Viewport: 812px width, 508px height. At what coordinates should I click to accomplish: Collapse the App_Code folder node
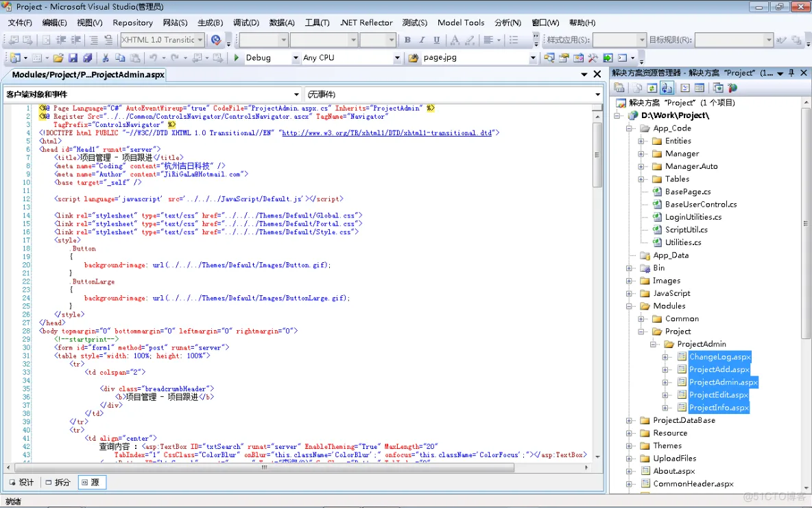pyautogui.click(x=629, y=128)
